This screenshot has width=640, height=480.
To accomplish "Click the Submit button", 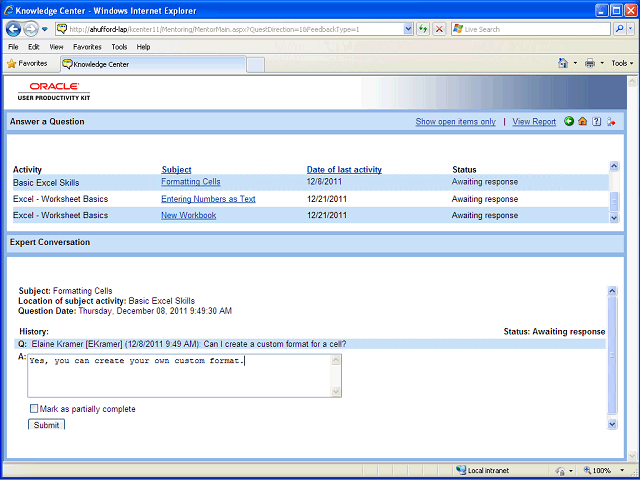I will point(46,424).
